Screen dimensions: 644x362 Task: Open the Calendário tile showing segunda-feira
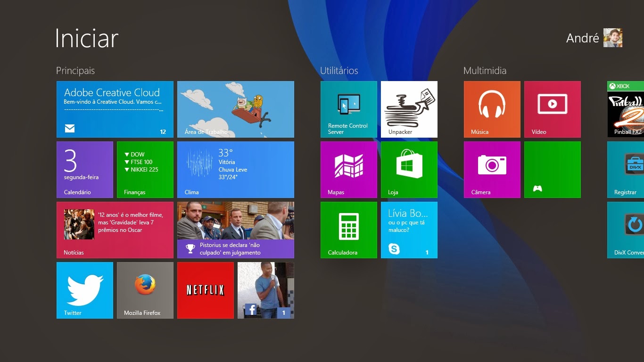pos(85,170)
